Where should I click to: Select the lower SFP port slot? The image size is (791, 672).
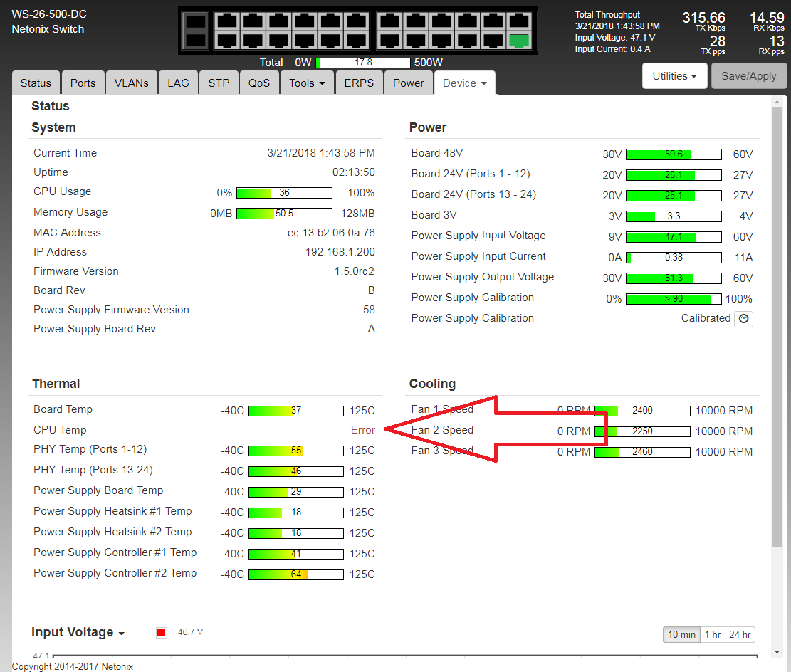point(197,41)
